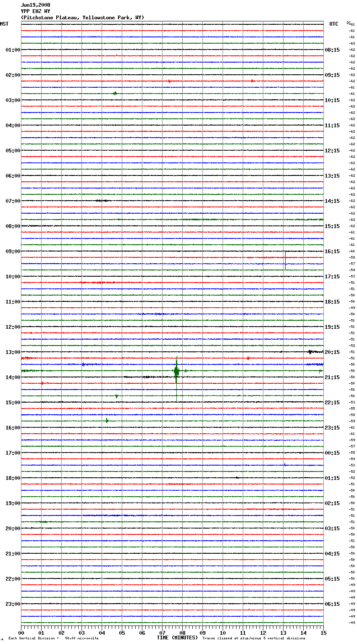Select the 05:00 MST time label
The image size is (357, 644).
pos(13,151)
